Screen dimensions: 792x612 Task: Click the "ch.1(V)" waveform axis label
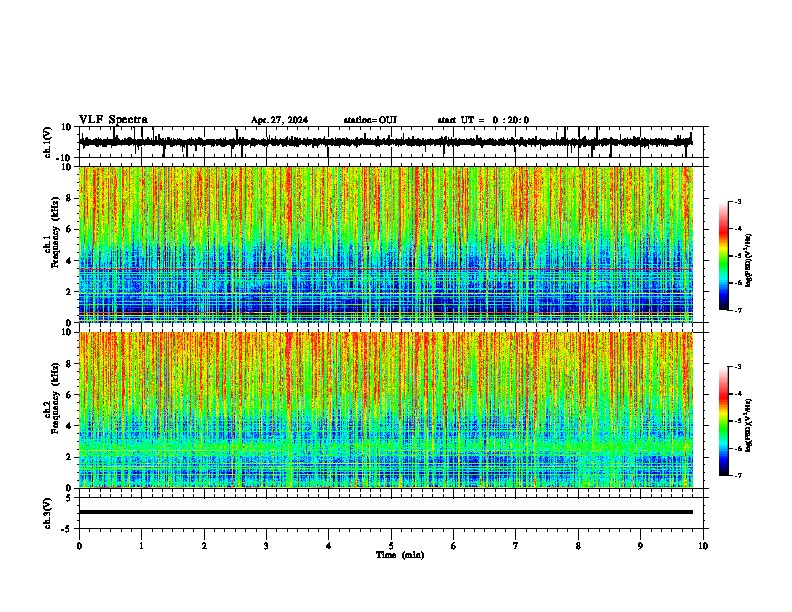click(x=48, y=142)
